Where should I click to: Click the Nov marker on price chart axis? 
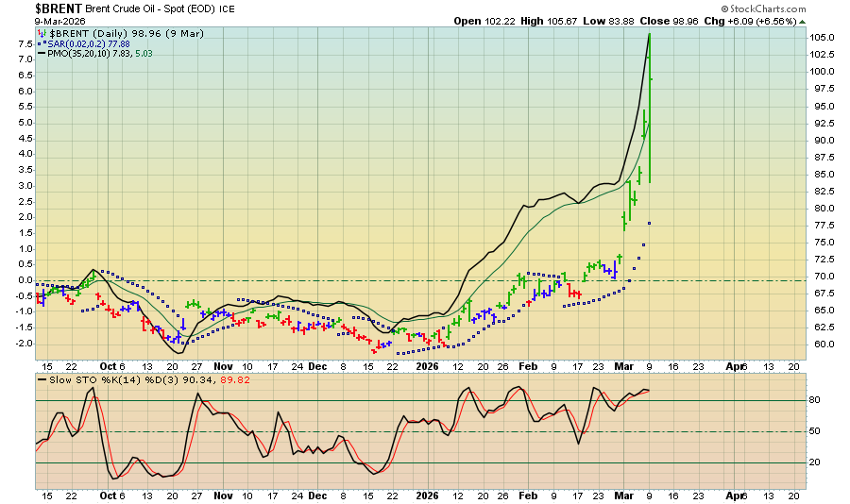click(223, 365)
